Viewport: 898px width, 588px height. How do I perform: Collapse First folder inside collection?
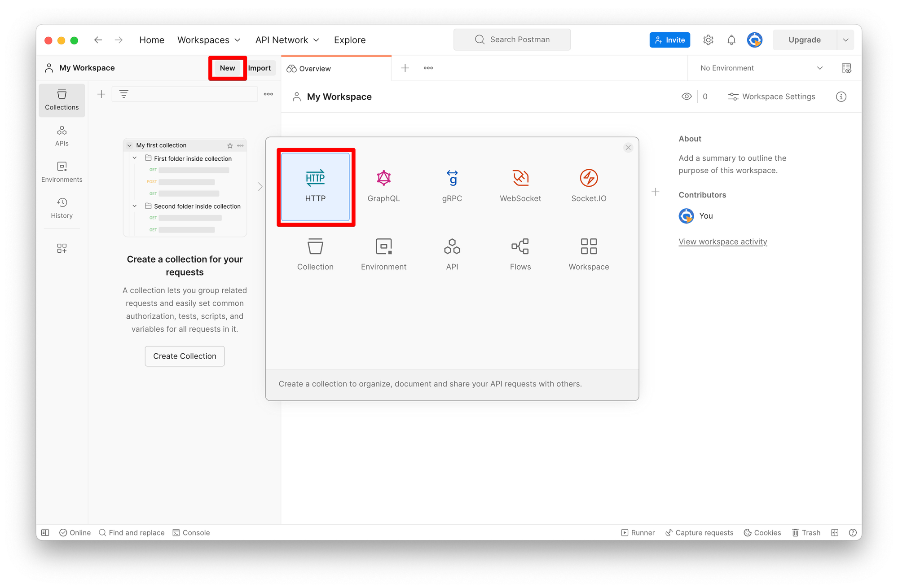click(x=135, y=158)
